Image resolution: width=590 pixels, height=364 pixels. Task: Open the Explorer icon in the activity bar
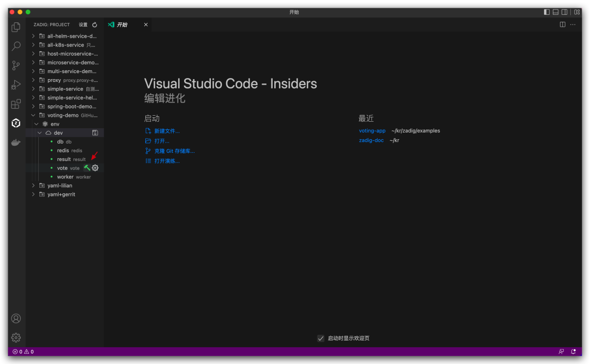click(x=15, y=26)
